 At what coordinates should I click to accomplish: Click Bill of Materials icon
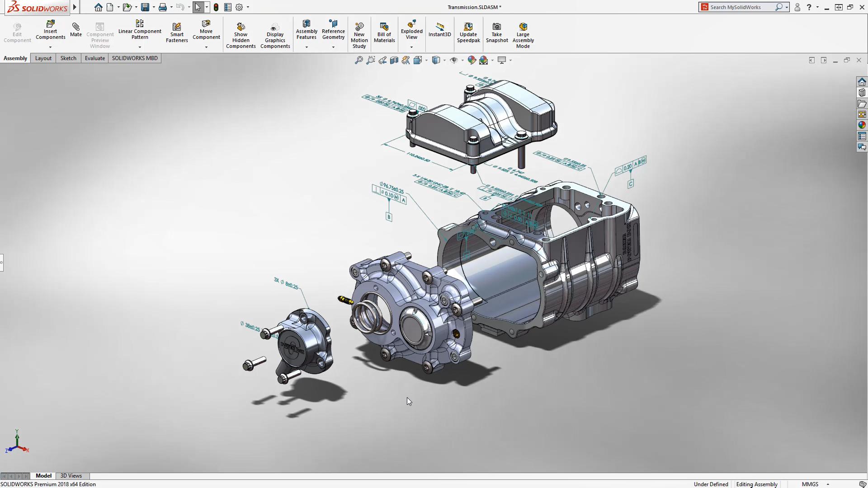coord(384,28)
